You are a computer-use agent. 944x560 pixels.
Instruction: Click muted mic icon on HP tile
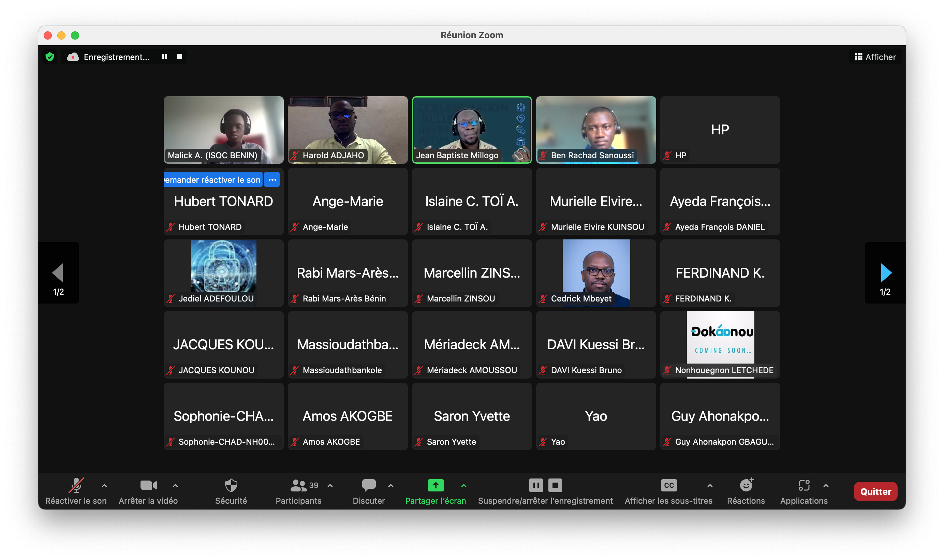(667, 155)
